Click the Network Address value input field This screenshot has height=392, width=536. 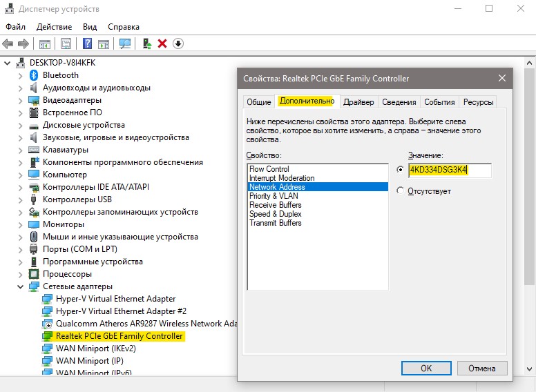450,170
